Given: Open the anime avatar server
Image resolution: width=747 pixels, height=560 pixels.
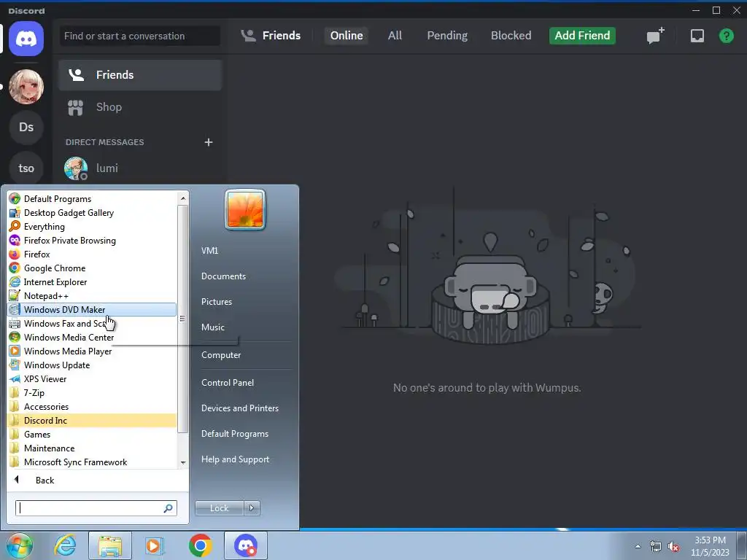Looking at the screenshot, I should [26, 87].
